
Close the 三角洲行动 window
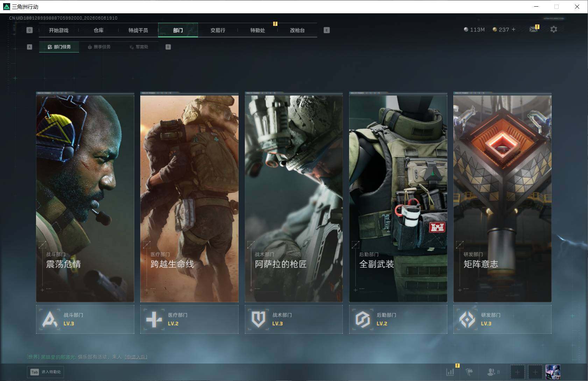point(577,6)
